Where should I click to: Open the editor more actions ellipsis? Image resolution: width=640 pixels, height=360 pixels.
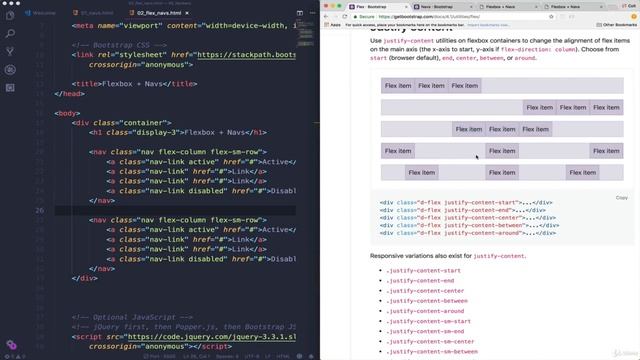click(x=313, y=13)
